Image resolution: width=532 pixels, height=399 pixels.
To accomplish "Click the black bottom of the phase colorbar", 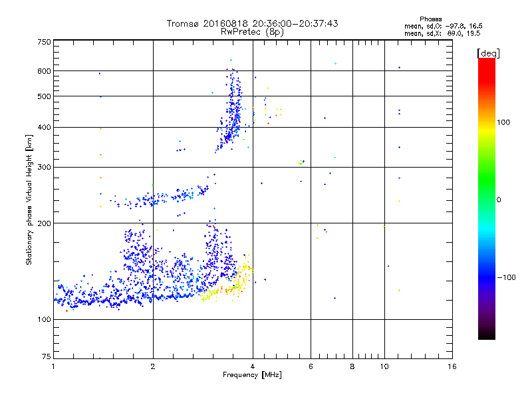I will (487, 334).
